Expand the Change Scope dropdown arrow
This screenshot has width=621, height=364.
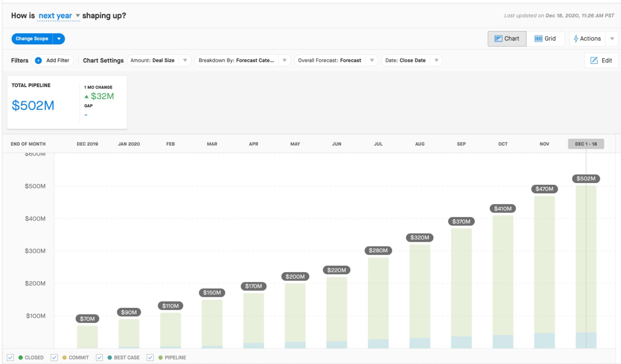click(59, 39)
